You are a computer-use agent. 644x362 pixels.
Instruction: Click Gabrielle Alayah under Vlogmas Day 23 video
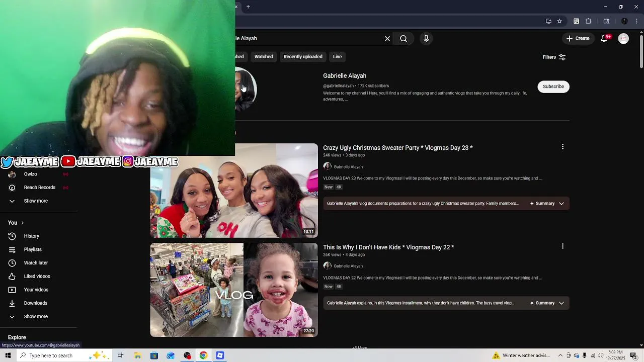[348, 167]
